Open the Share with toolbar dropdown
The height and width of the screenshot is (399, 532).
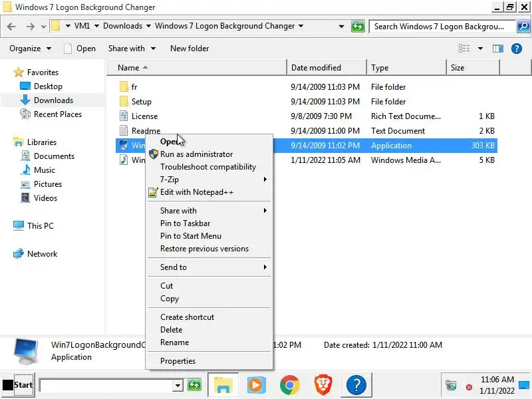tap(132, 49)
